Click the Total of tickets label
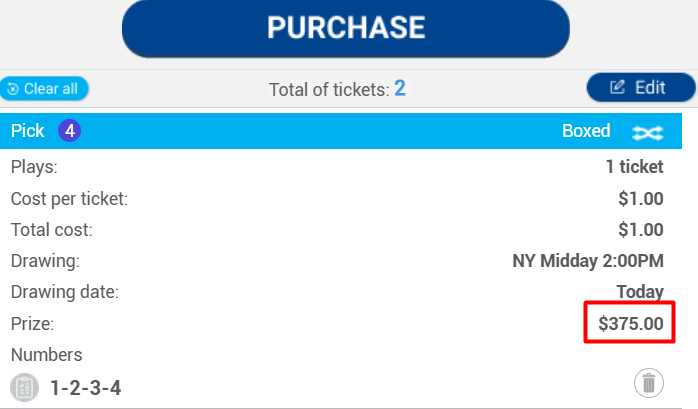The height and width of the screenshot is (409, 698). pos(328,89)
